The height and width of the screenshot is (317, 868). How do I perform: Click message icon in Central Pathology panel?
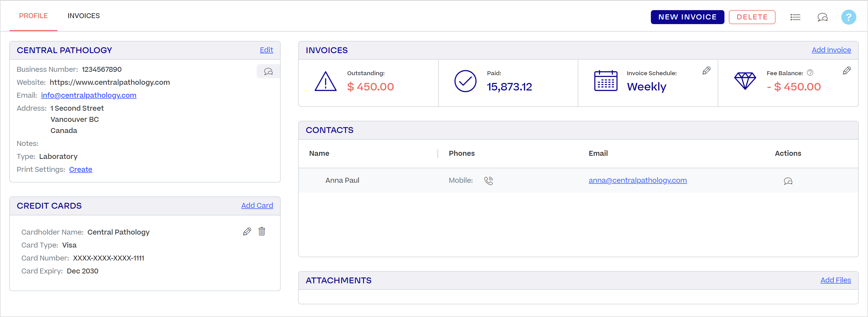click(x=268, y=72)
